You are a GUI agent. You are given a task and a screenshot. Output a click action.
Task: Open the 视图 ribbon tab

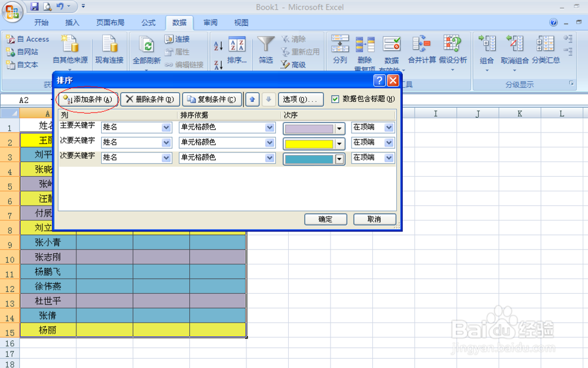pos(241,23)
